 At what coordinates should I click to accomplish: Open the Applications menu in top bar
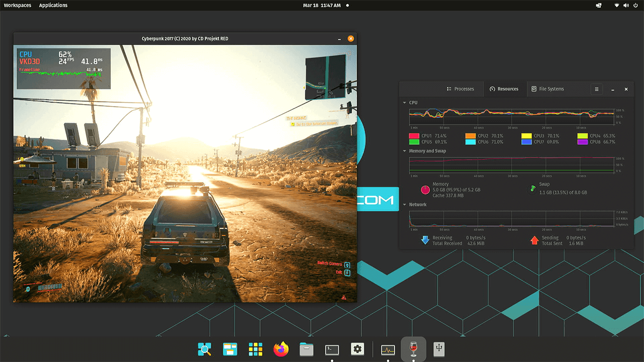53,5
